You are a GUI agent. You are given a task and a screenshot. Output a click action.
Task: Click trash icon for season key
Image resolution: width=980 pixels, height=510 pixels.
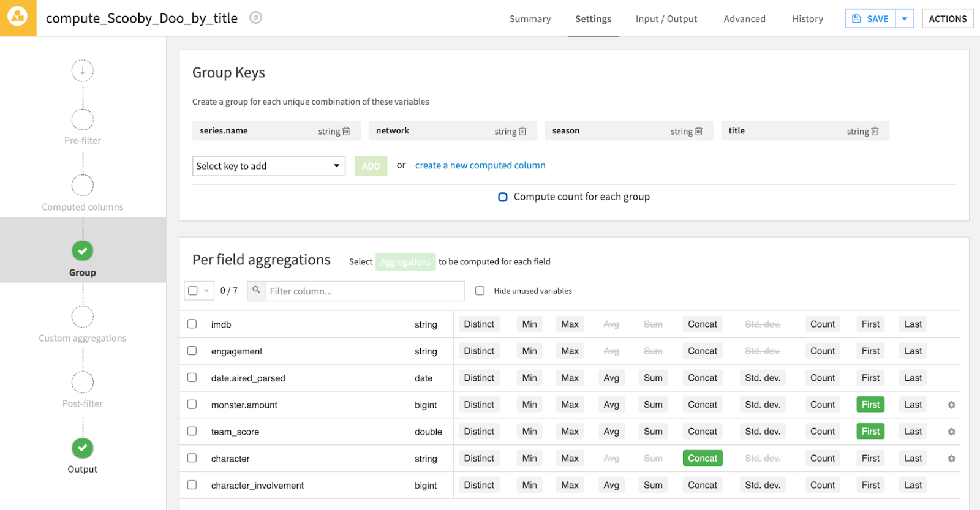pyautogui.click(x=699, y=131)
